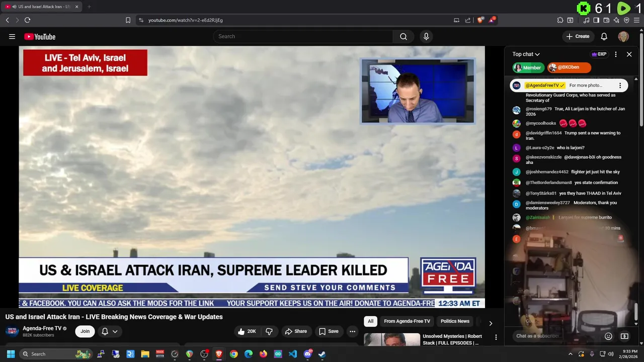Open a new browser tab
644x362 pixels.
(x=89, y=7)
